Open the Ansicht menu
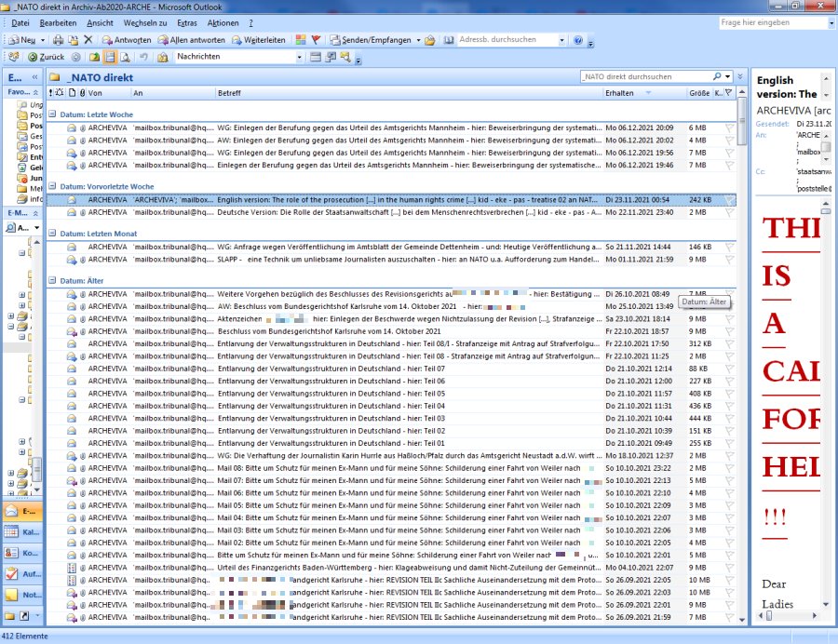This screenshot has width=838, height=644. pyautogui.click(x=100, y=23)
